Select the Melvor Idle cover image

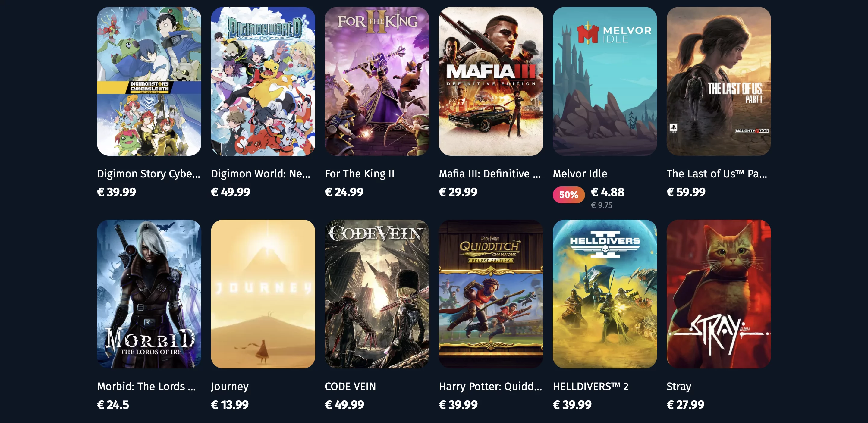pos(605,81)
